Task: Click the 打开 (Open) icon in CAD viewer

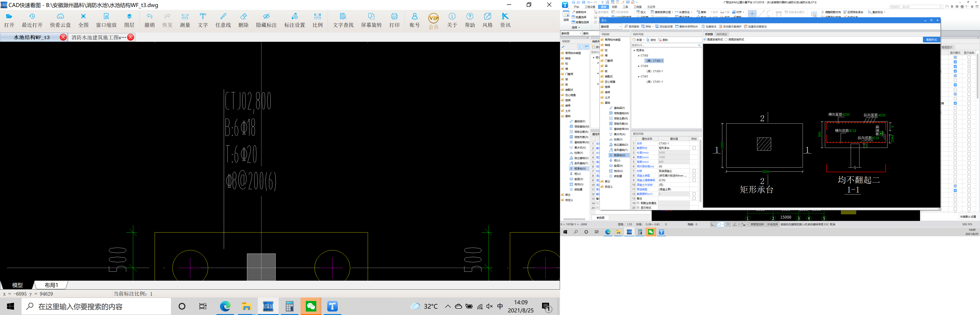Action: [9, 20]
